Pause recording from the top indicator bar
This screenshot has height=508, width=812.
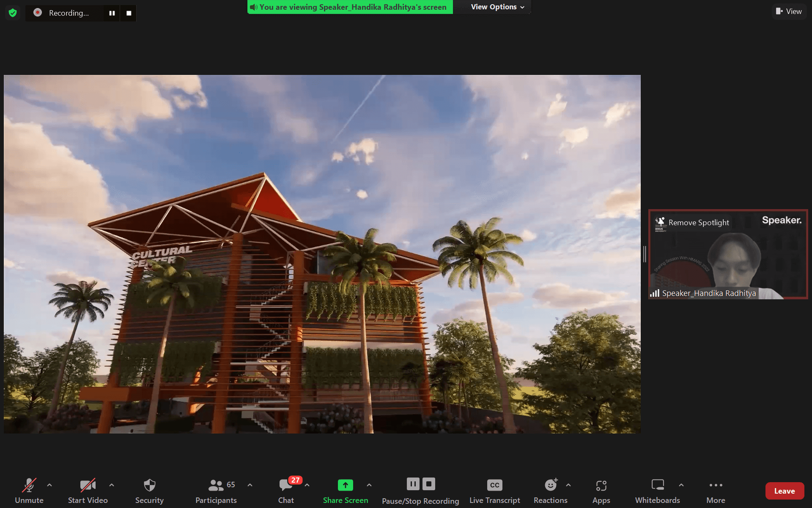click(112, 13)
